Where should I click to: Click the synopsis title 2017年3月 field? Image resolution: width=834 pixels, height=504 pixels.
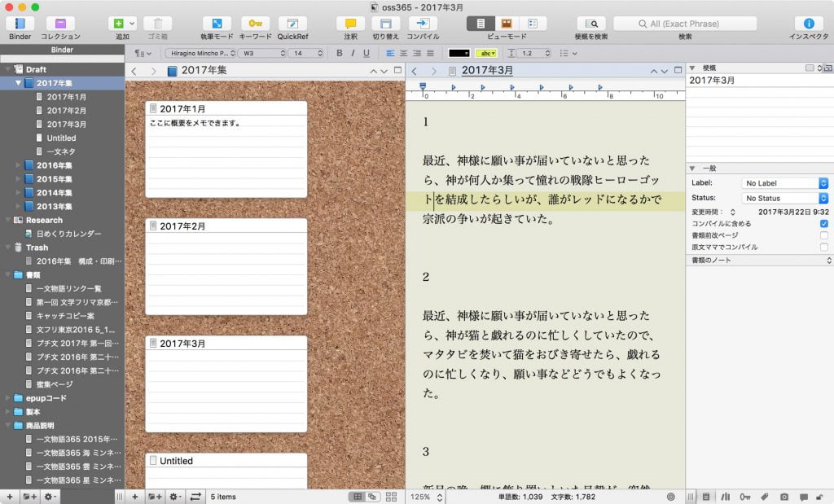point(759,81)
